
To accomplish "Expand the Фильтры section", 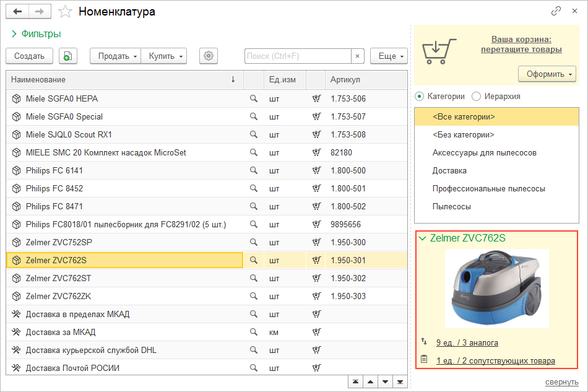I will pos(36,34).
